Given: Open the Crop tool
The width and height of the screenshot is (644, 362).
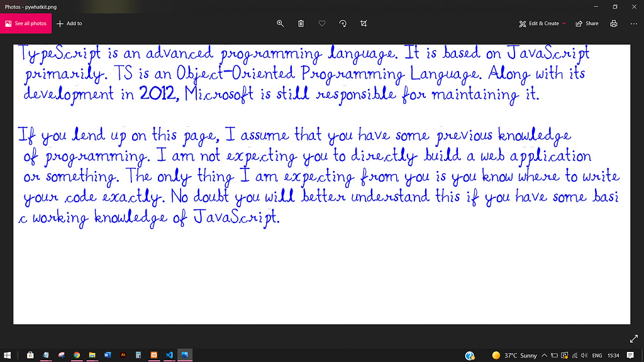Looking at the screenshot, I should point(364,23).
